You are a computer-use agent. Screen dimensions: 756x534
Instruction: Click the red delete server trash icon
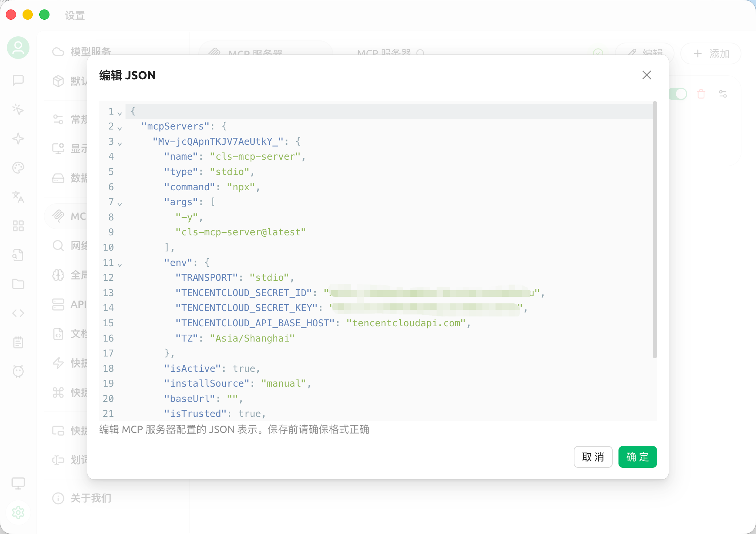pyautogui.click(x=701, y=94)
